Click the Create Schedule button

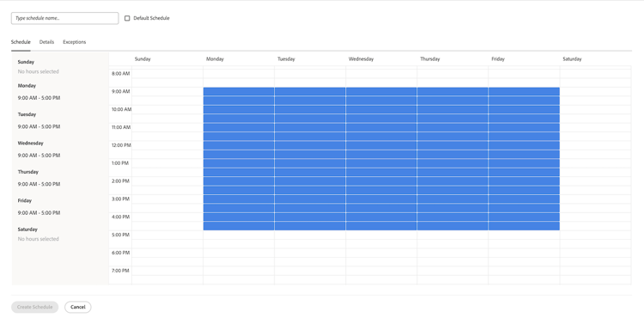(35, 307)
